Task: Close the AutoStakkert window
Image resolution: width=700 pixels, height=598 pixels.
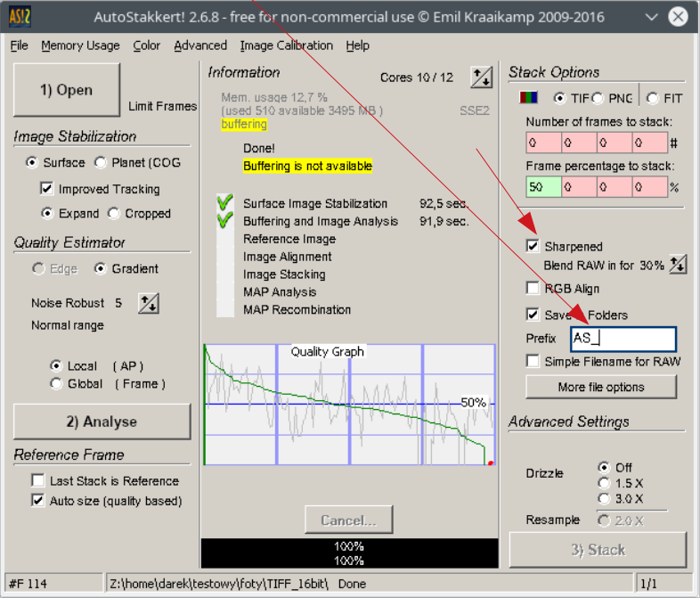Action: coord(678,17)
